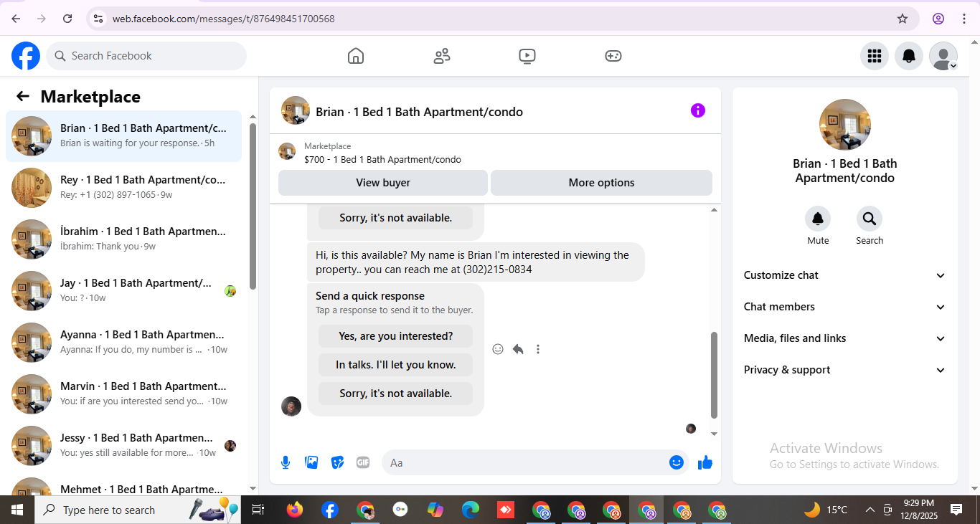Viewport: 980px width, 524px height.
Task: Send a thumbs-up like
Action: click(x=705, y=462)
